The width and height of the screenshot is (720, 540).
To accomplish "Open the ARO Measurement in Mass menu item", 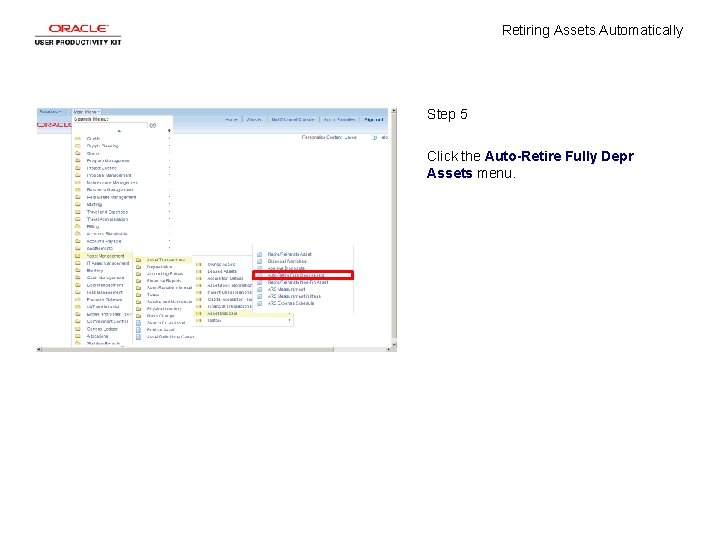I will point(294,296).
